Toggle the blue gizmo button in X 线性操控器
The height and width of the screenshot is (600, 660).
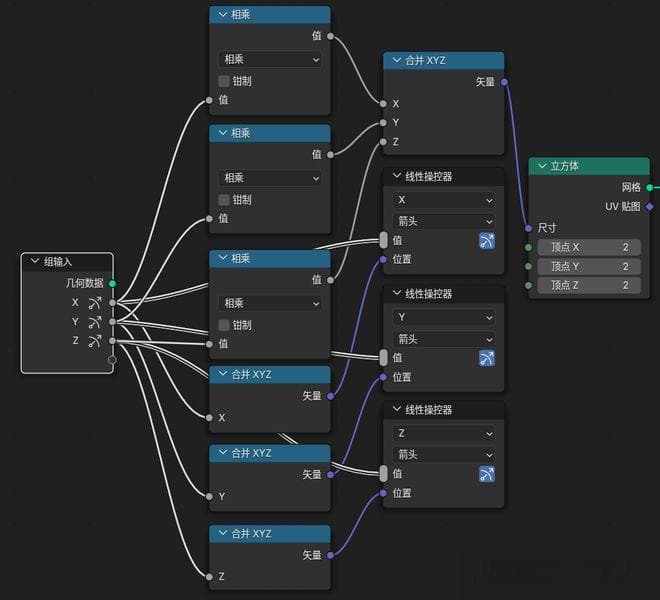(487, 241)
